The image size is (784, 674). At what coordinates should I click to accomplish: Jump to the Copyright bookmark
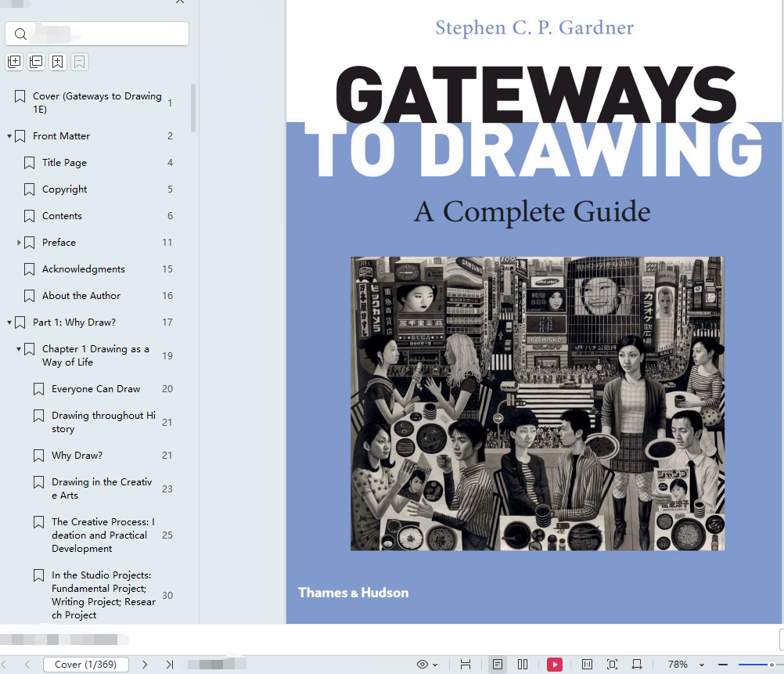[64, 189]
